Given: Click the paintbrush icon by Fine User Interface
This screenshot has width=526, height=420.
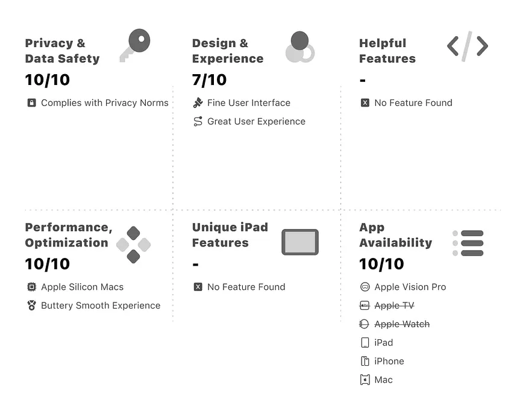Looking at the screenshot, I should pyautogui.click(x=198, y=102).
